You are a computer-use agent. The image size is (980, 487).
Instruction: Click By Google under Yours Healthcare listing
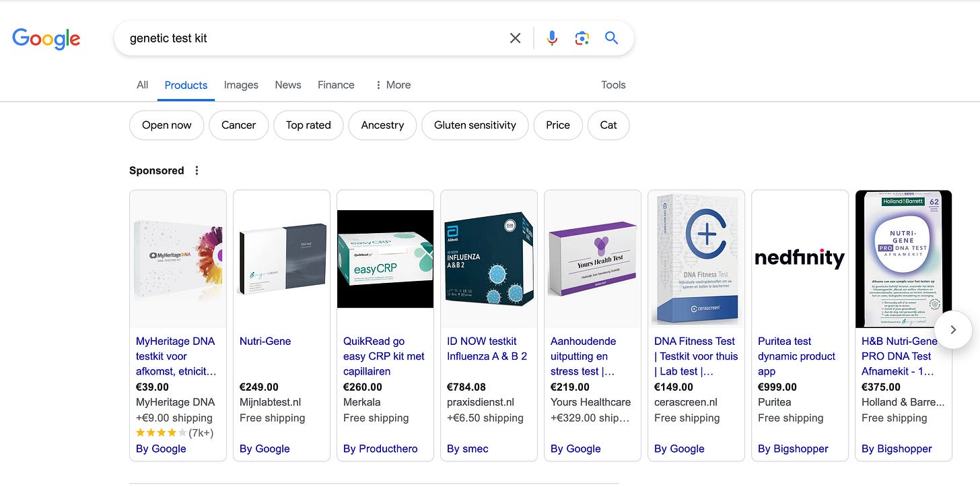click(575, 449)
